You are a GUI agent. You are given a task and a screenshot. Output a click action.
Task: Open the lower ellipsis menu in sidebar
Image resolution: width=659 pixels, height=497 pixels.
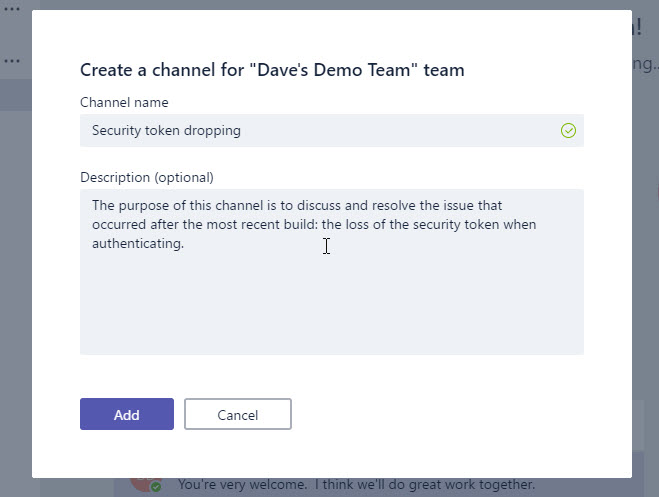tap(12, 61)
